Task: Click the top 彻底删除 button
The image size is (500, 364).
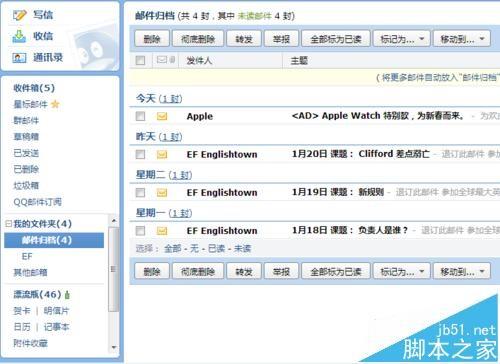Action: point(198,39)
